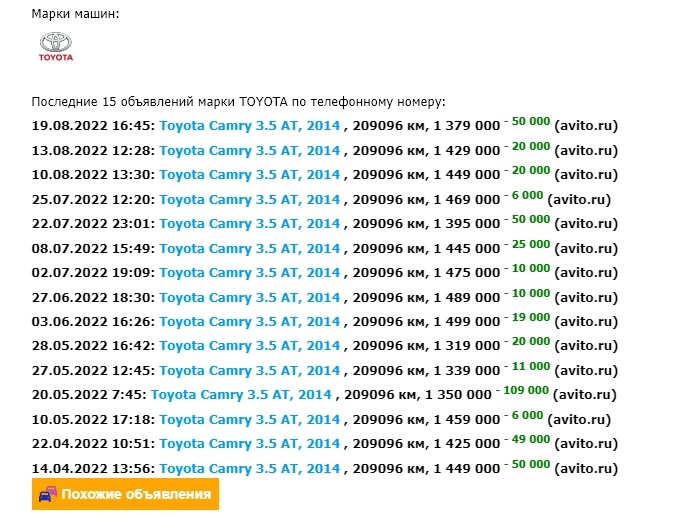Open Camry listing dated 22.04.2022 10:51

click(250, 444)
